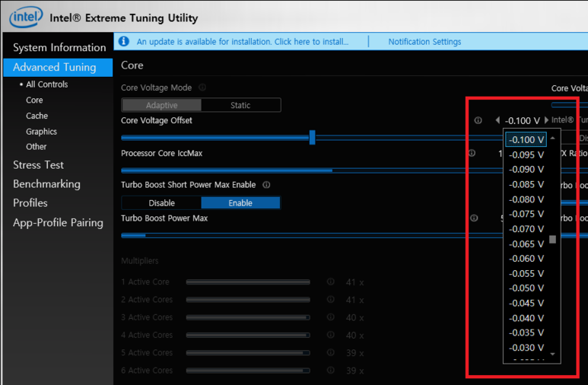Click info icon beside Turbo Boost Power Max value
Screen dimensions: 588x385
pyautogui.click(x=474, y=218)
